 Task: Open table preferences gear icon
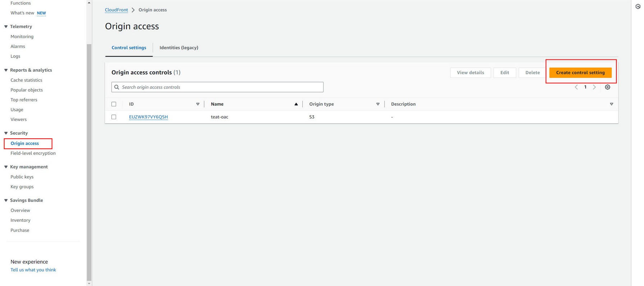click(x=607, y=87)
